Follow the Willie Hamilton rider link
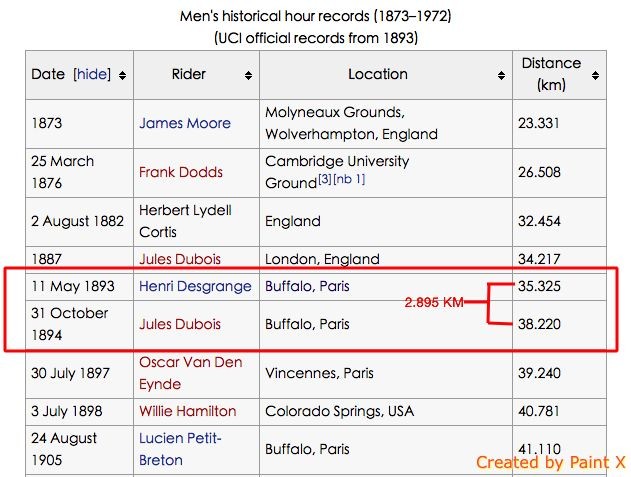The height and width of the screenshot is (477, 631). coord(188,411)
